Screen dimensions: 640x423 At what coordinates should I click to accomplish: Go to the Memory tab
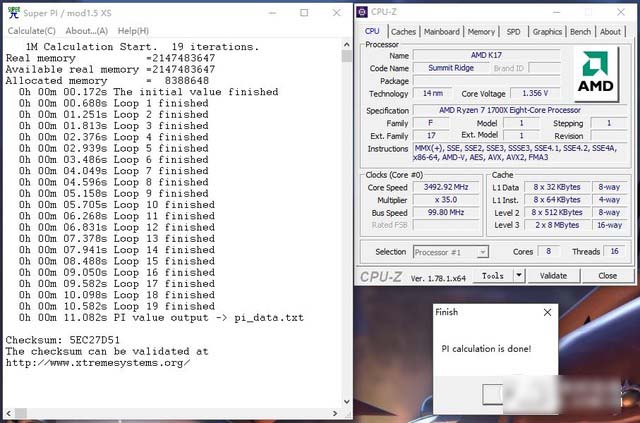[481, 31]
